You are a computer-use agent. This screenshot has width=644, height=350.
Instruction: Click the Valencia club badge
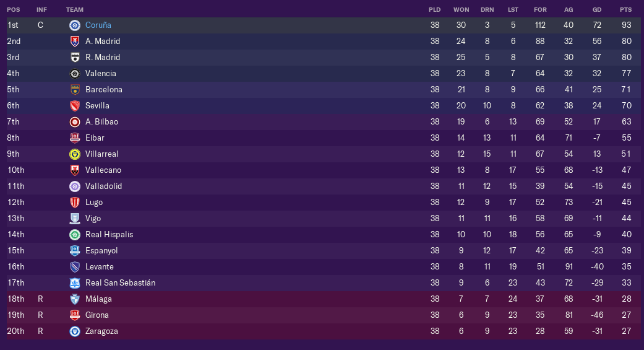click(x=75, y=74)
